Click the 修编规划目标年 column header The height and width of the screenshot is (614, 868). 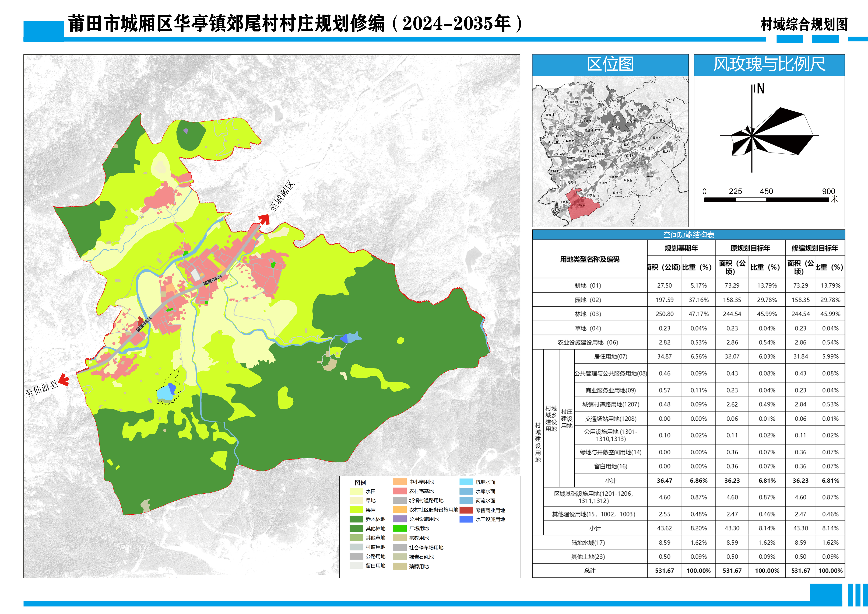pos(815,248)
